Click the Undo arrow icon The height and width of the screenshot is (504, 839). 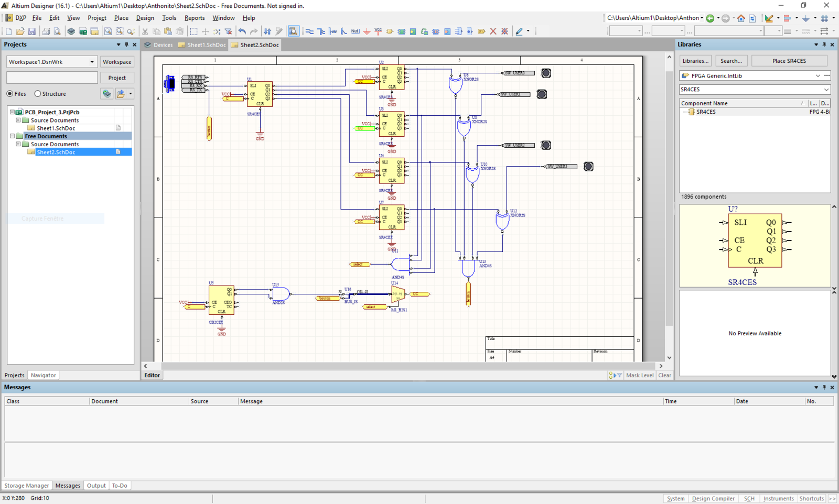[x=242, y=31]
